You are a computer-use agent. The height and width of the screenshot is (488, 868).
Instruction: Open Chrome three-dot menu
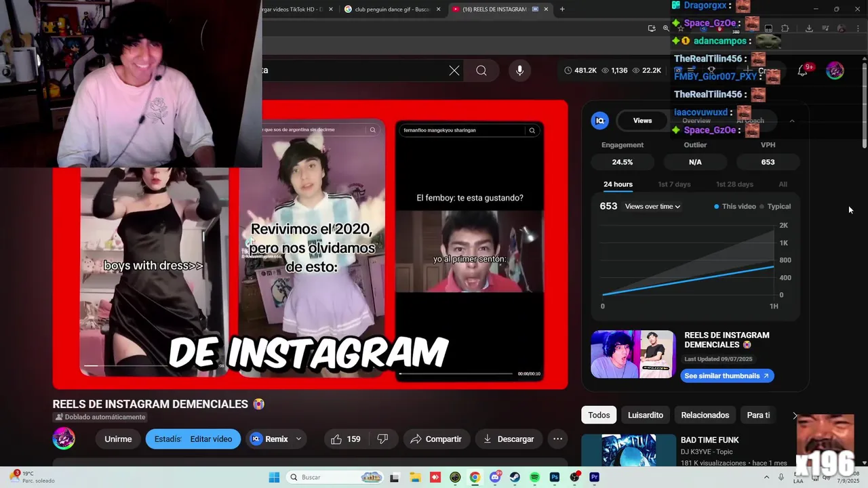pos(857,28)
